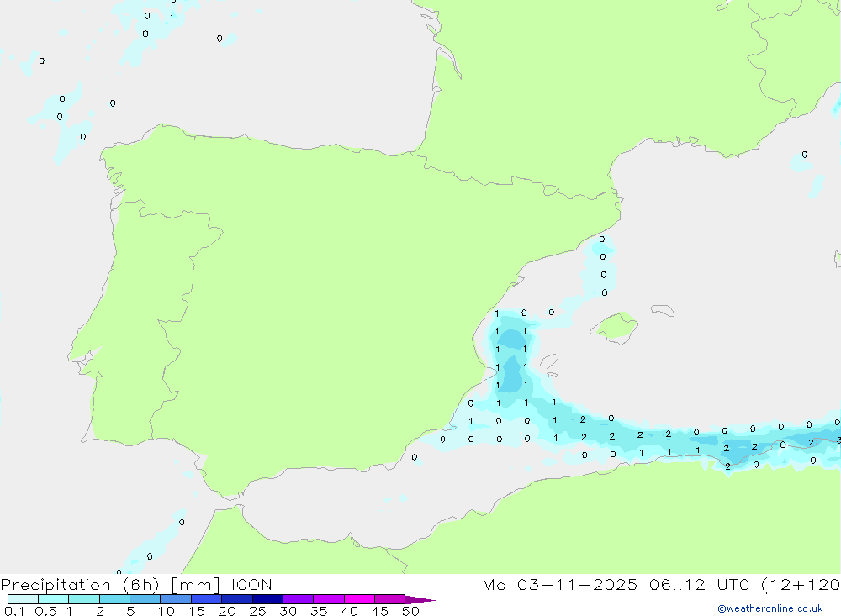841x616 pixels.
Task: Click the legend label '35'
Action: (x=319, y=611)
